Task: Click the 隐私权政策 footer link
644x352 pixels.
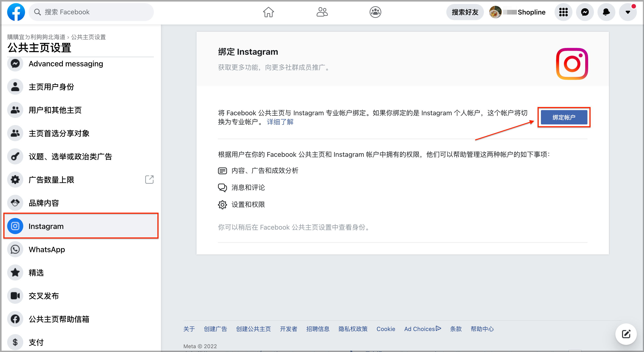Action: click(353, 329)
